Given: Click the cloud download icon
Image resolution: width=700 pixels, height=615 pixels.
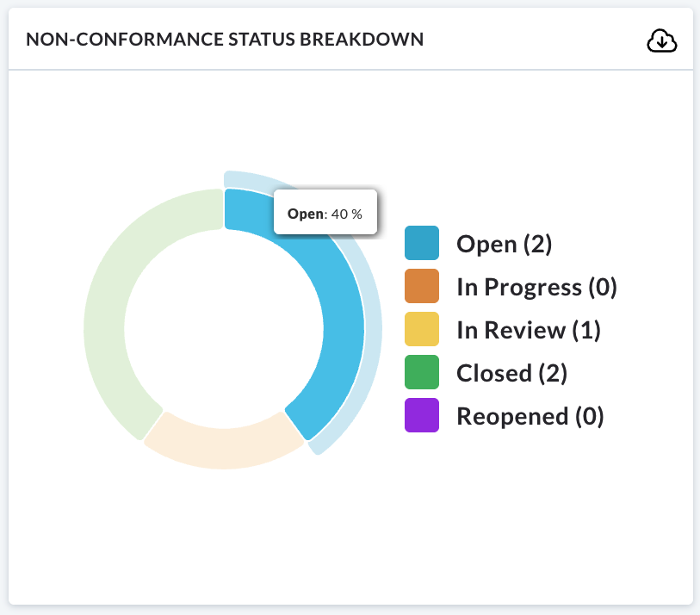Looking at the screenshot, I should tap(662, 41).
